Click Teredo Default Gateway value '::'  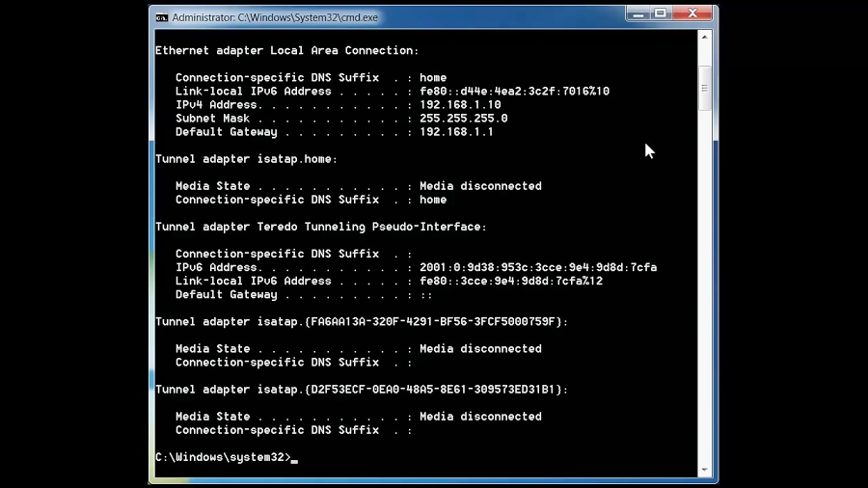pyautogui.click(x=425, y=294)
